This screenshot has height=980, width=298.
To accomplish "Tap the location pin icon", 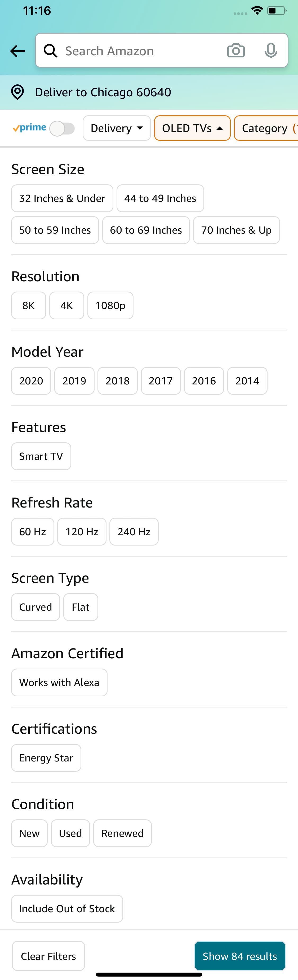I will [x=17, y=92].
